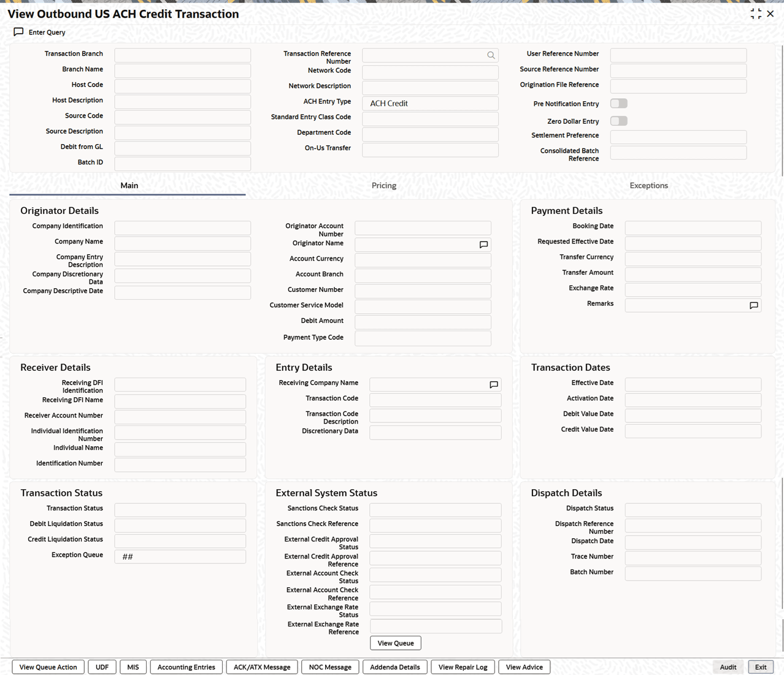This screenshot has width=784, height=675.
Task: Click the Enter Query comment icon
Action: click(18, 32)
